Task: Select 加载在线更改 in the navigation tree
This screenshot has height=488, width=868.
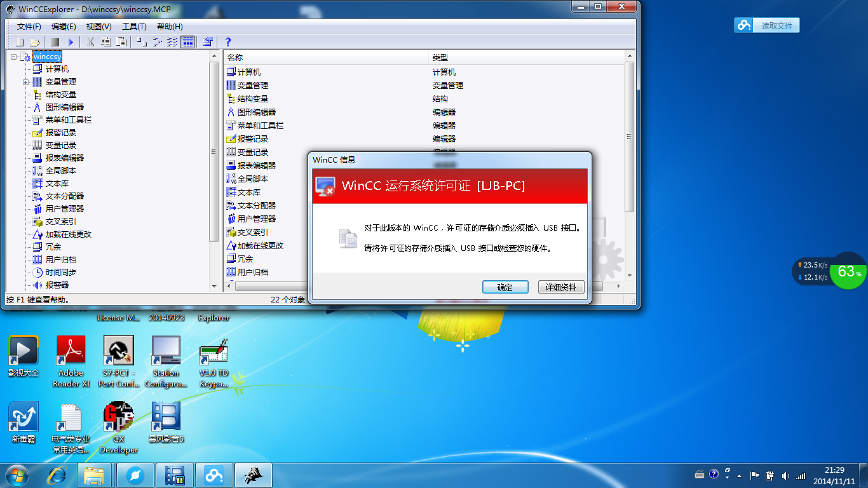Action: [x=69, y=234]
